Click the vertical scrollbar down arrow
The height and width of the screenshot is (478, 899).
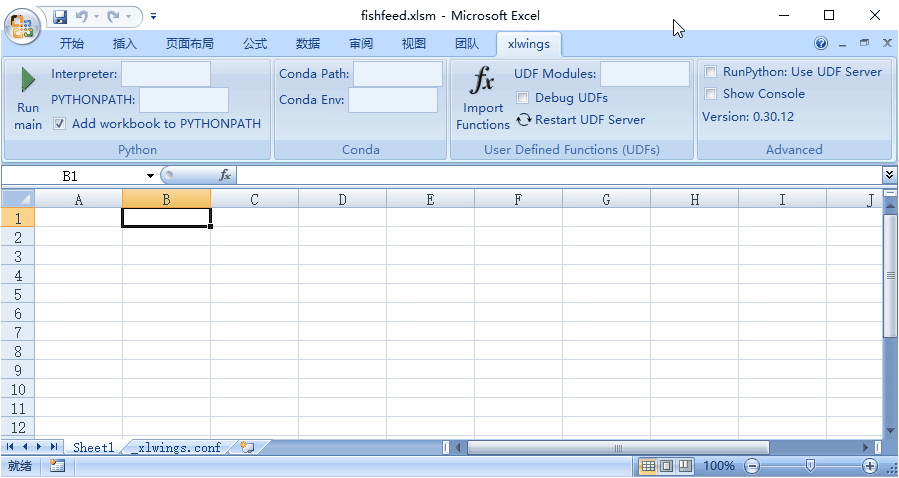pyautogui.click(x=890, y=430)
